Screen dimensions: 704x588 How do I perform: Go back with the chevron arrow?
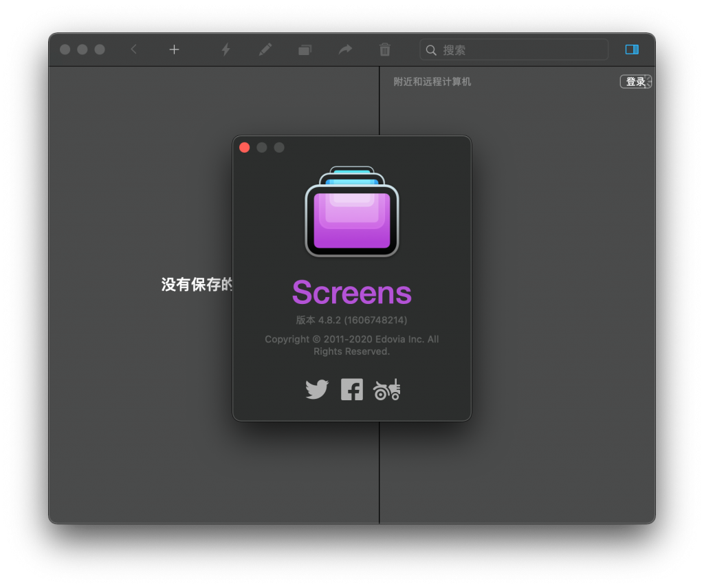[x=134, y=49]
